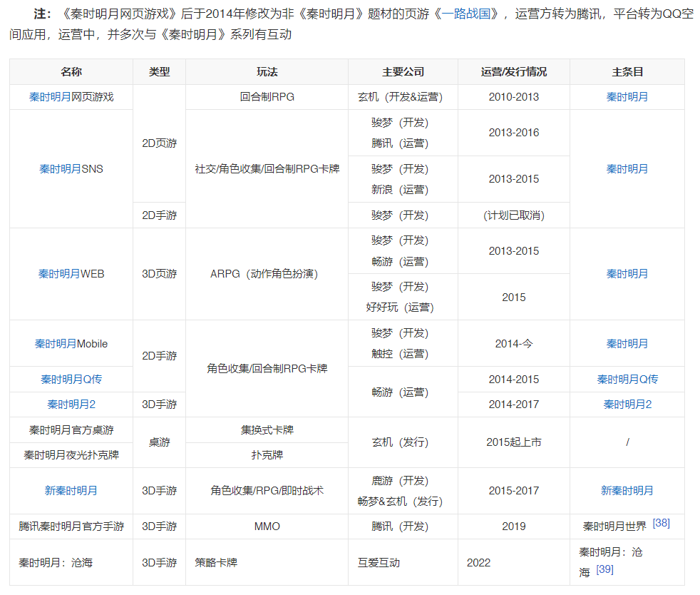Open 秦时明月 main entry link in the SNS row
Viewport: 700px width, 595px height.
tap(627, 169)
